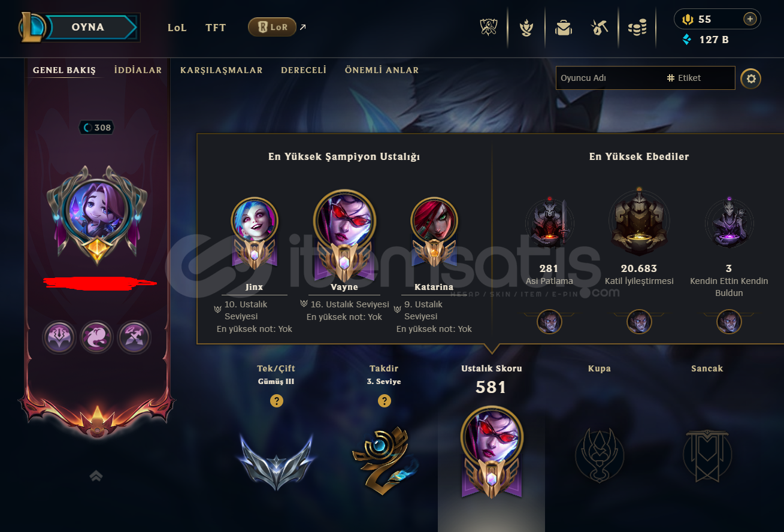Switch to the DERECELİ tab

[x=304, y=70]
